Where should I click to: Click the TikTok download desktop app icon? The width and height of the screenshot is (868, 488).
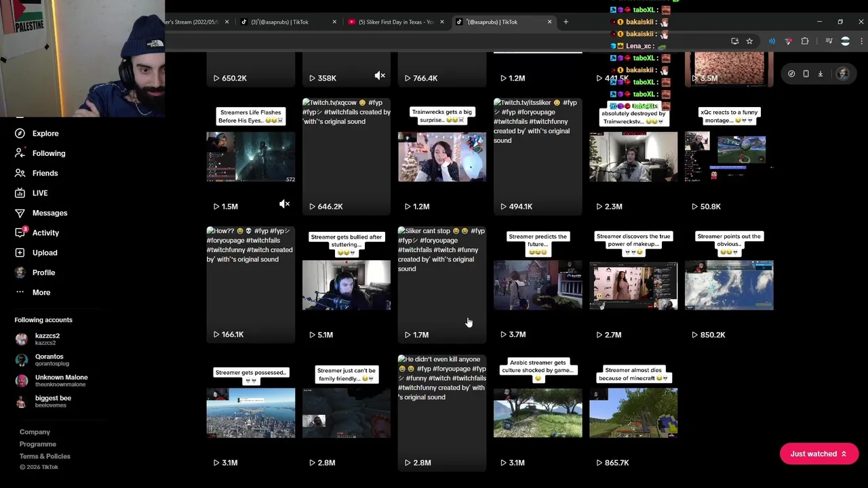tap(820, 74)
